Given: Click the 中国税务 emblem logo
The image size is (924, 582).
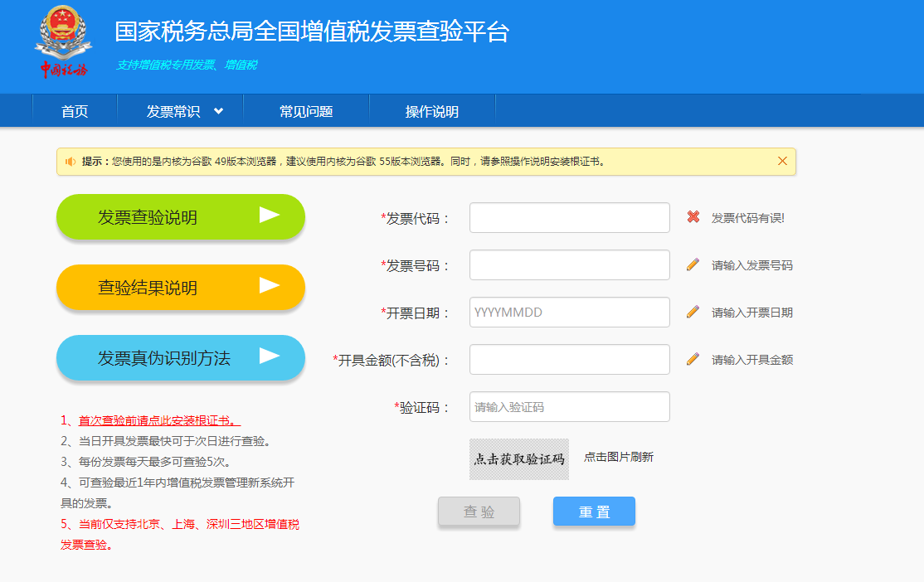Looking at the screenshot, I should 63,40.
